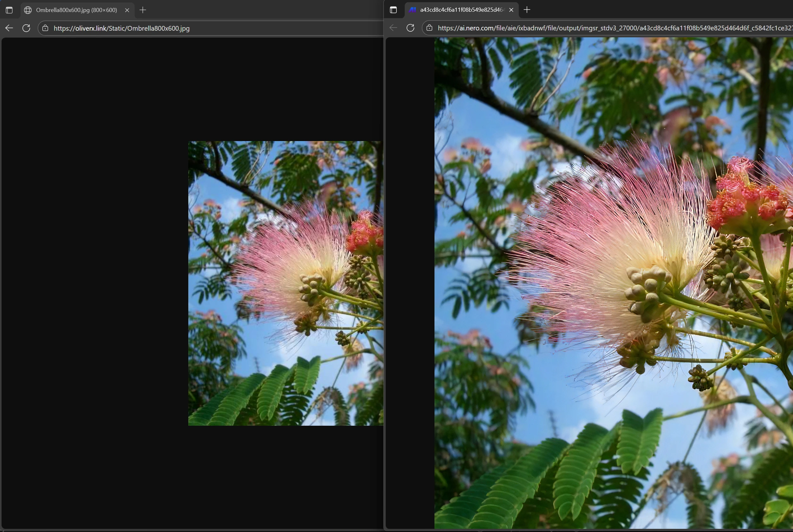Click the greyed back arrow in right window
The height and width of the screenshot is (532, 793).
coord(393,28)
